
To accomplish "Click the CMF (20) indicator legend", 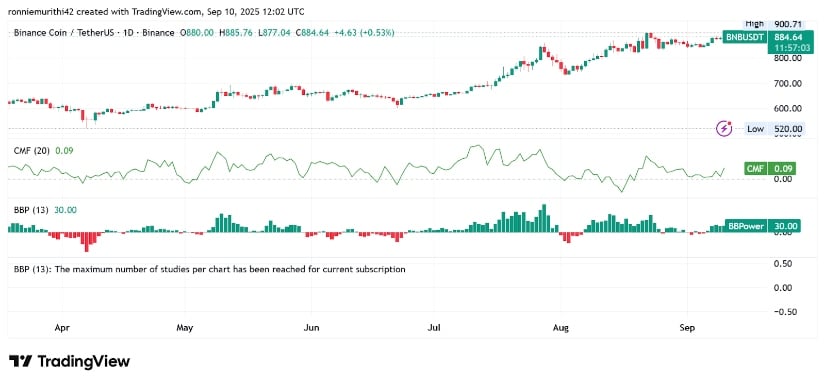I will [32, 150].
